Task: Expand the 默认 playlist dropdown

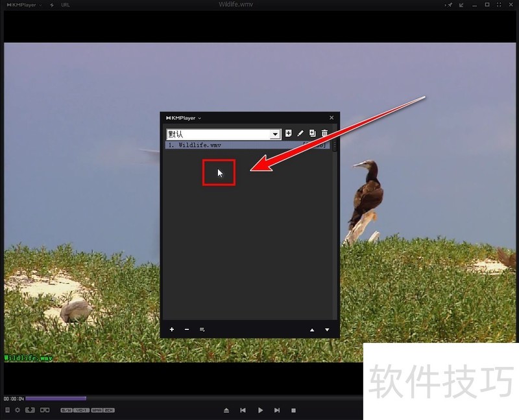Action: point(275,134)
